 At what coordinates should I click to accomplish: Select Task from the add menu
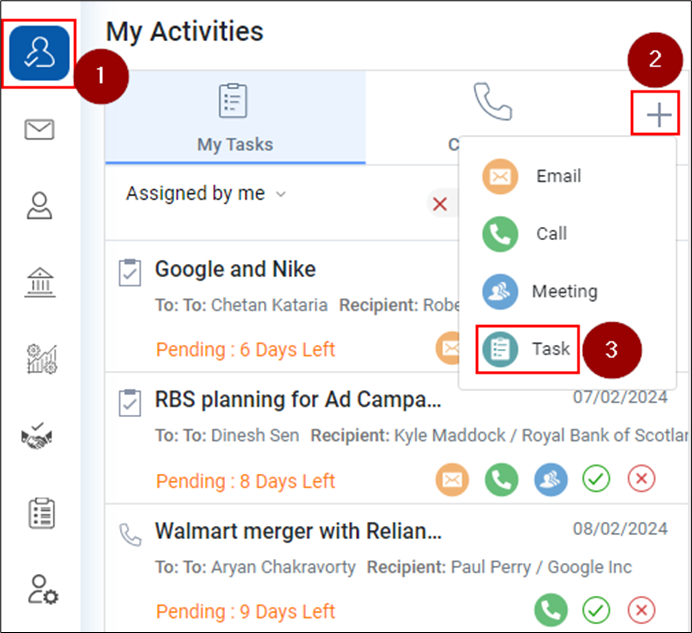[x=527, y=349]
